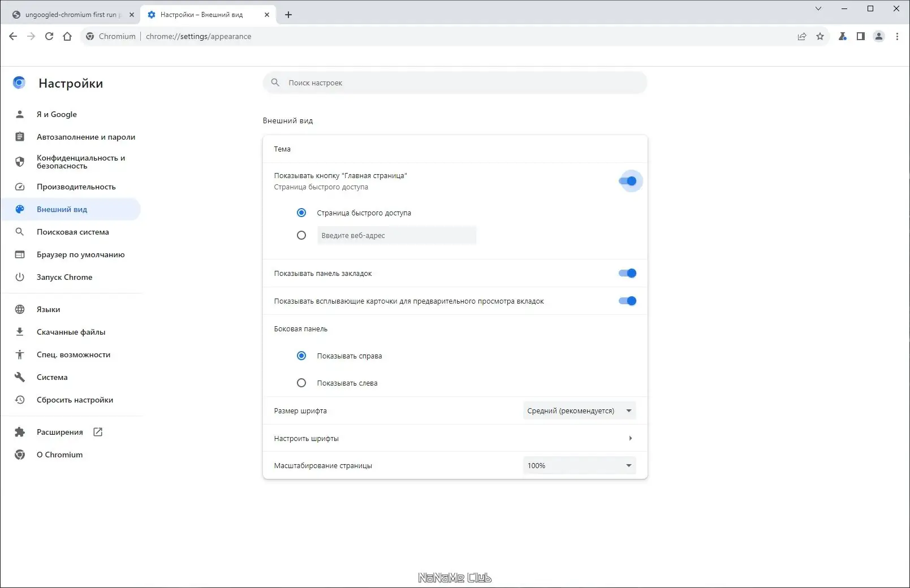
Task: Click the profile avatar icon
Action: (879, 36)
